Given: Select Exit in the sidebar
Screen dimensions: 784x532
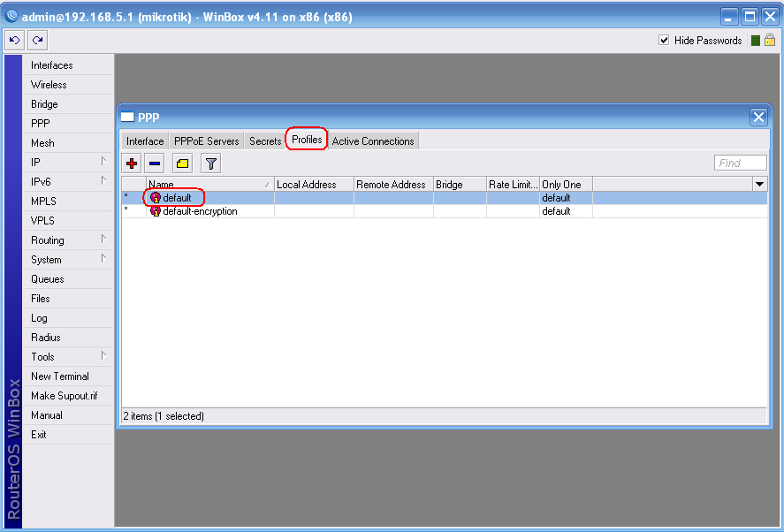Looking at the screenshot, I should (67, 435).
